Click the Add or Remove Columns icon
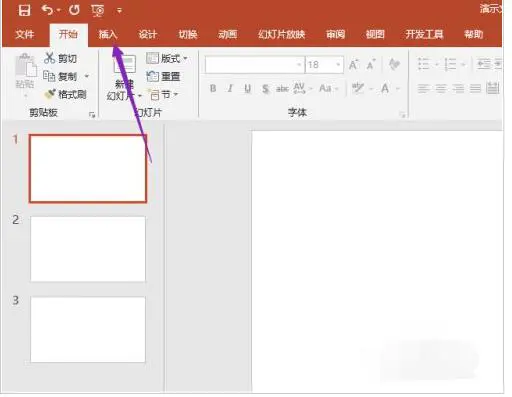The height and width of the screenshot is (397, 512). [493, 88]
